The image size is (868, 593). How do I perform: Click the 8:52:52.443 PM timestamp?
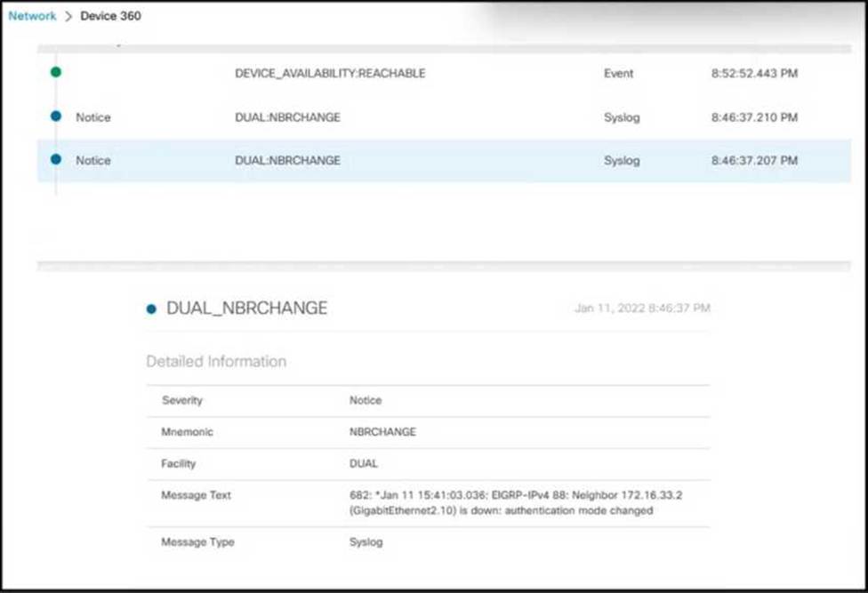coord(754,74)
